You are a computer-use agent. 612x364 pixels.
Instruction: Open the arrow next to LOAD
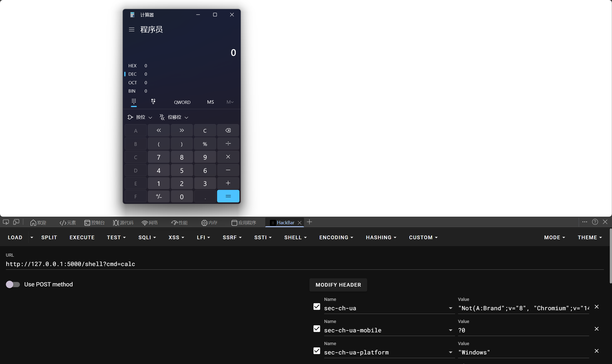(32, 238)
